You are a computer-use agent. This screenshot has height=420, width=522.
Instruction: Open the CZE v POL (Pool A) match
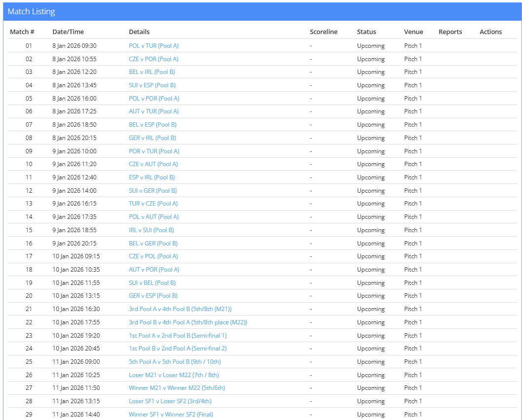point(153,256)
